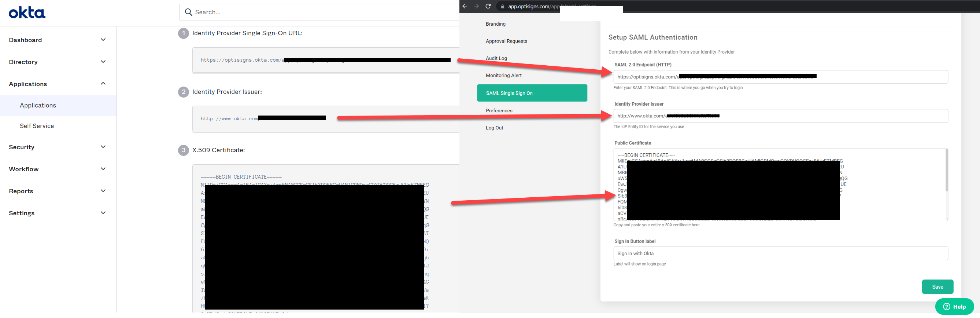
Task: Collapse the Applications menu chevron
Action: click(x=103, y=83)
